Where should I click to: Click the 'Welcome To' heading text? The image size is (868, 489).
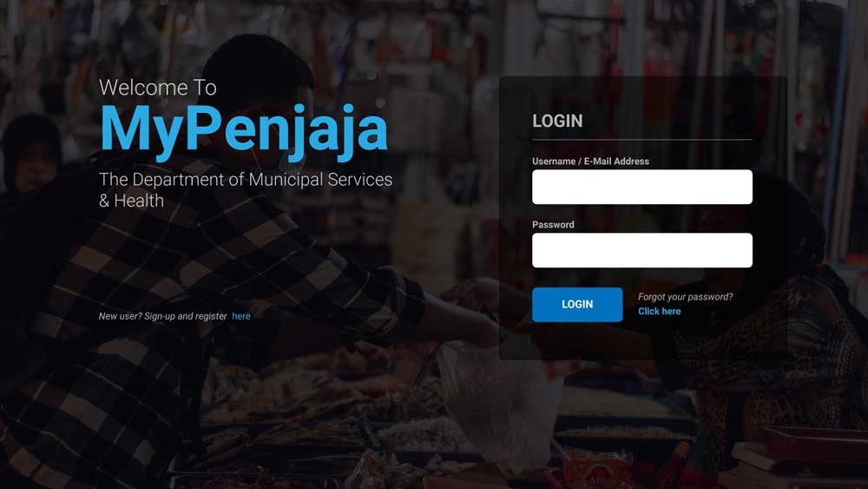pos(158,88)
